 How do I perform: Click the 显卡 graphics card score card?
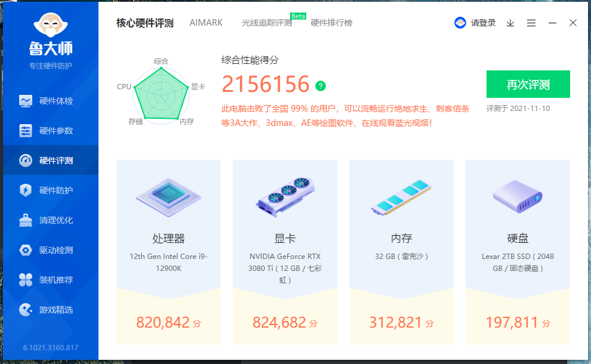[x=285, y=252]
